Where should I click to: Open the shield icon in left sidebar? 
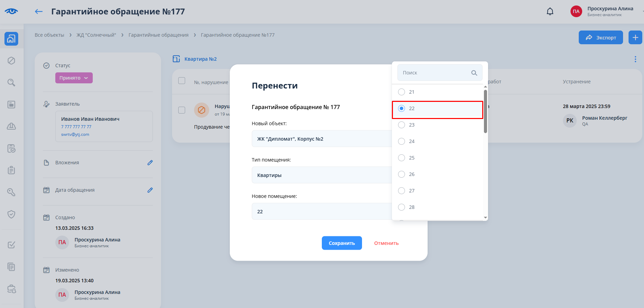coord(11,214)
